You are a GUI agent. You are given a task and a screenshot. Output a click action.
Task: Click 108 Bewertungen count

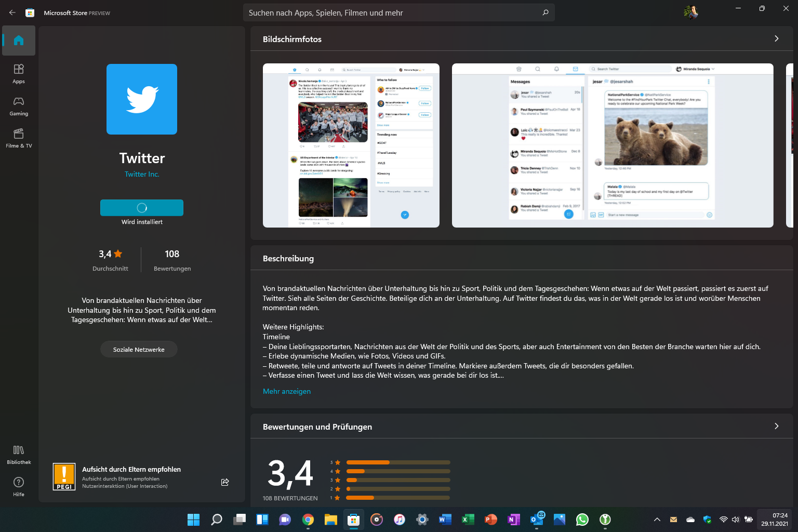click(x=172, y=259)
